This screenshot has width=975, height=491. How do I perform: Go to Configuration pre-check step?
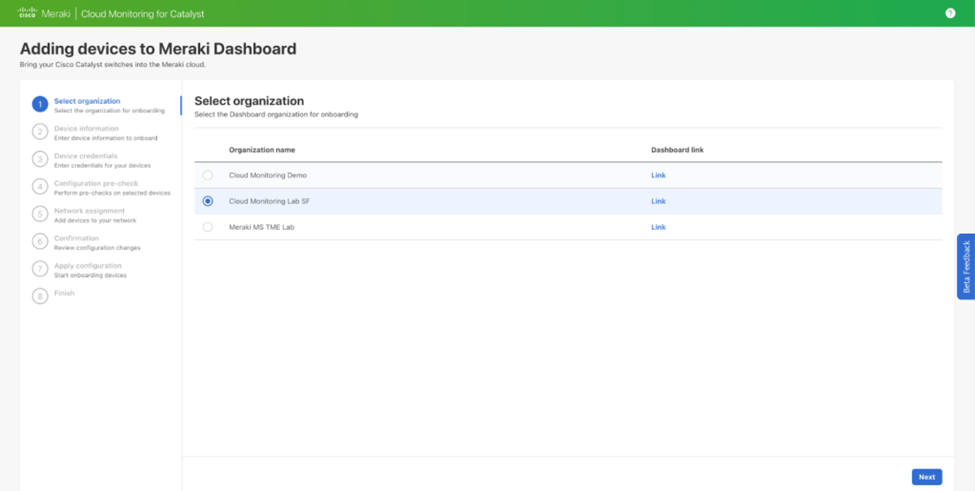pos(96,183)
